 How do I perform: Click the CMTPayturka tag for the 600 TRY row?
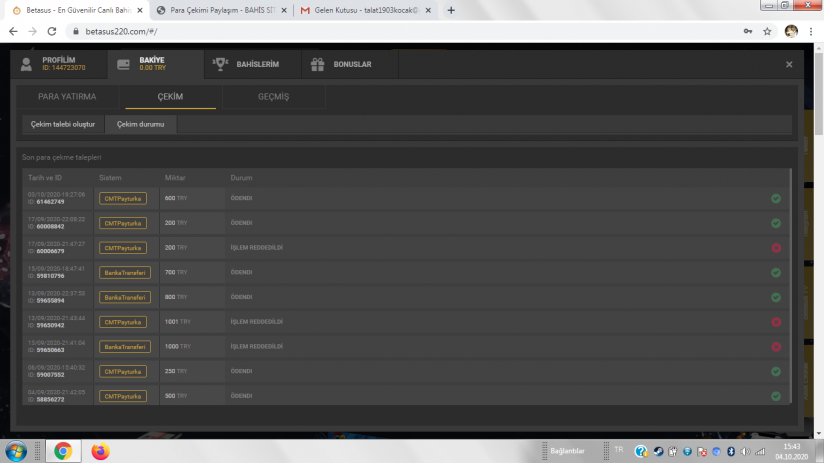coord(123,199)
